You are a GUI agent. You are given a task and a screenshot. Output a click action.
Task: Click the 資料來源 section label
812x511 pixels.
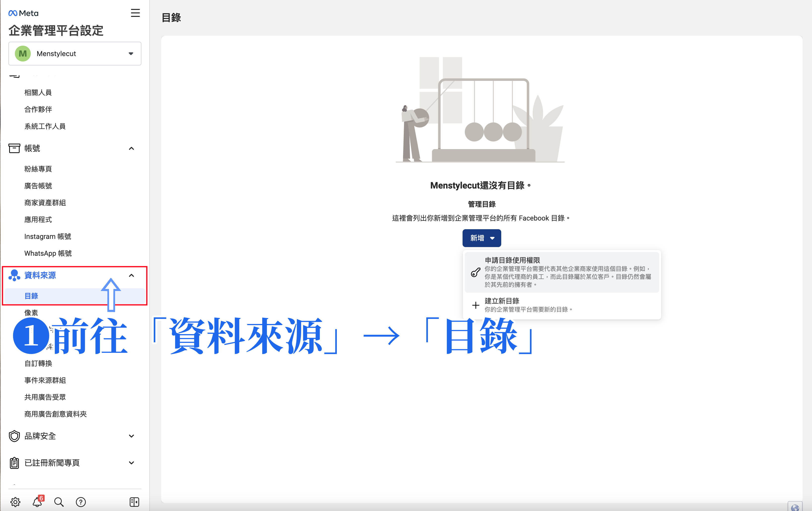coord(40,275)
